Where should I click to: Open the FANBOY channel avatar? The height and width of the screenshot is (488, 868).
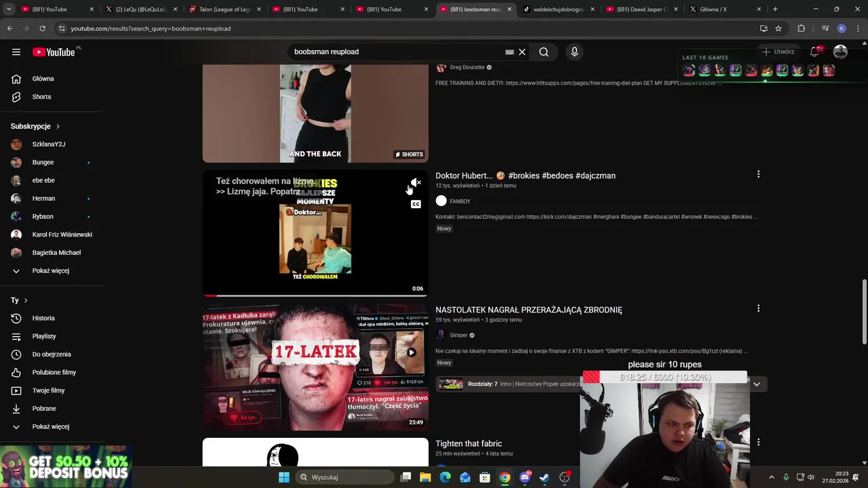pos(441,201)
